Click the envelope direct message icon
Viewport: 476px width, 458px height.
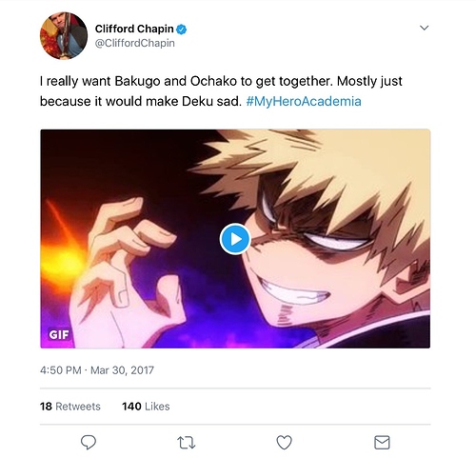click(x=382, y=443)
